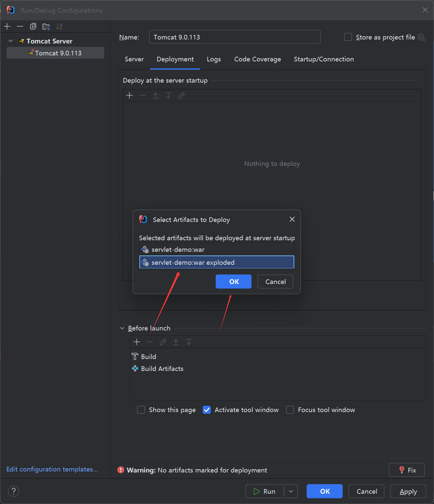This screenshot has height=504, width=434.
Task: Click Build hammer icon in Before launch
Action: [135, 357]
